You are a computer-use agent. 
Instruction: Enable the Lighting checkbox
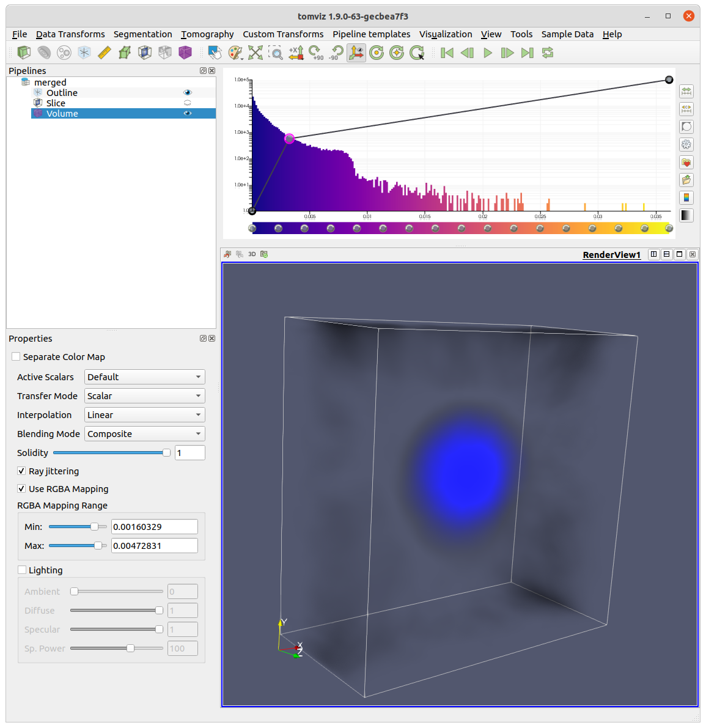pos(22,570)
